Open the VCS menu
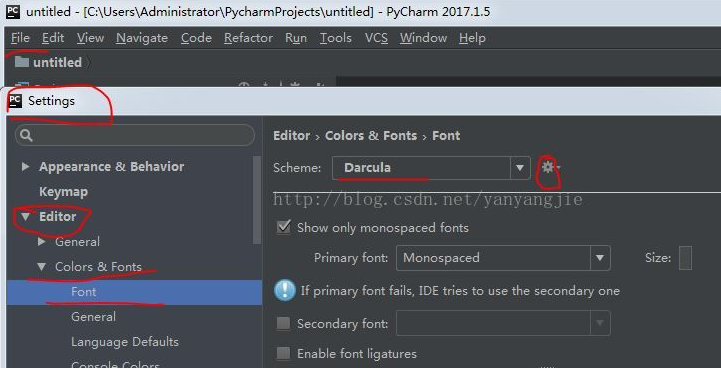Image resolution: width=721 pixels, height=368 pixels. (376, 38)
